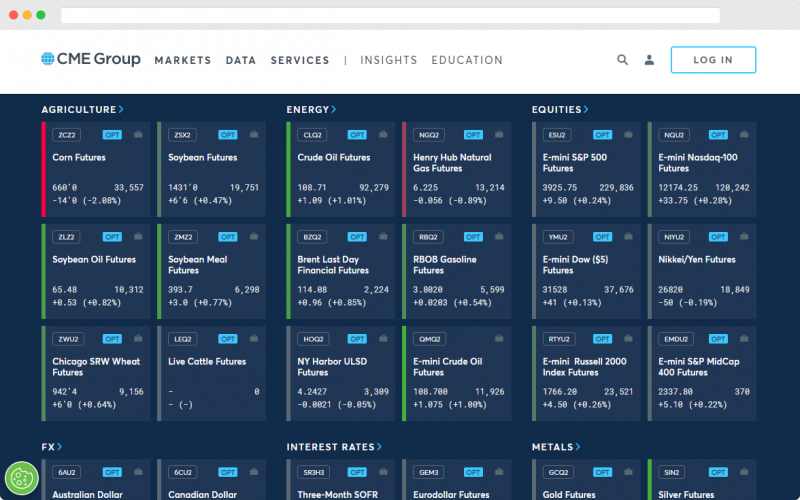The image size is (800, 500).
Task: Open OPT options for Silver Futures
Action: pos(718,472)
